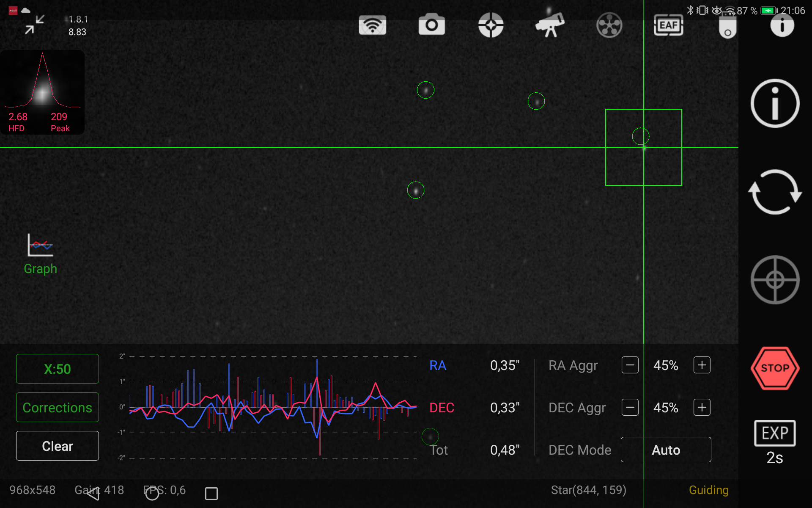This screenshot has height=508, width=812.
Task: Decrease DEC aggressiveness with minus button
Action: click(x=630, y=407)
